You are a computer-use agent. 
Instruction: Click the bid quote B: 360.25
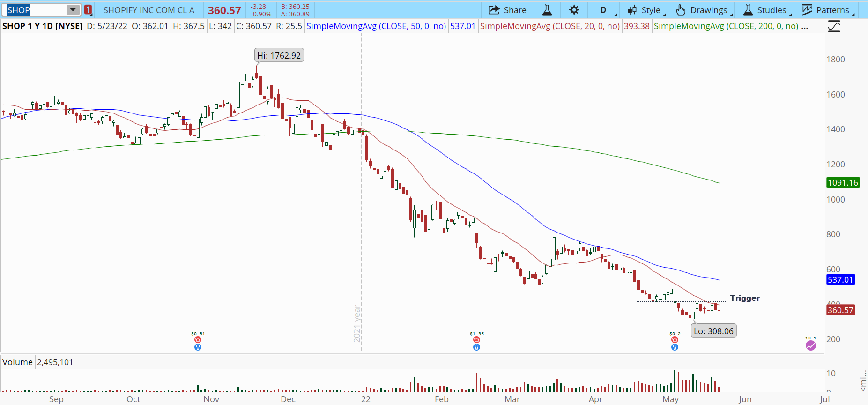click(295, 7)
